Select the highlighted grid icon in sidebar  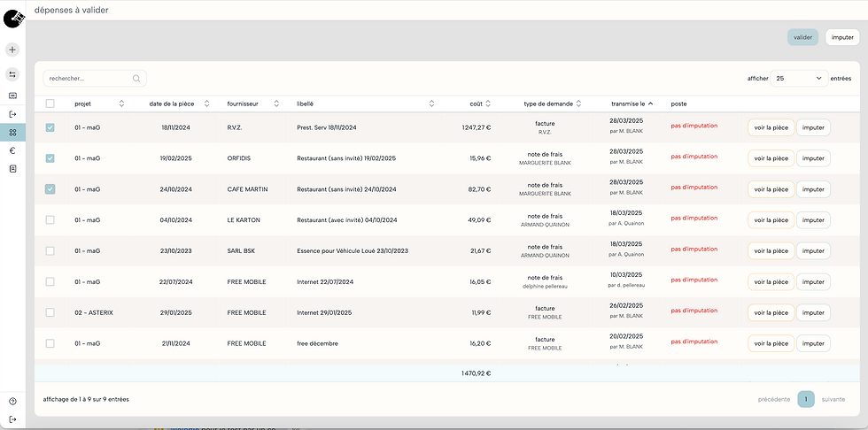point(12,133)
